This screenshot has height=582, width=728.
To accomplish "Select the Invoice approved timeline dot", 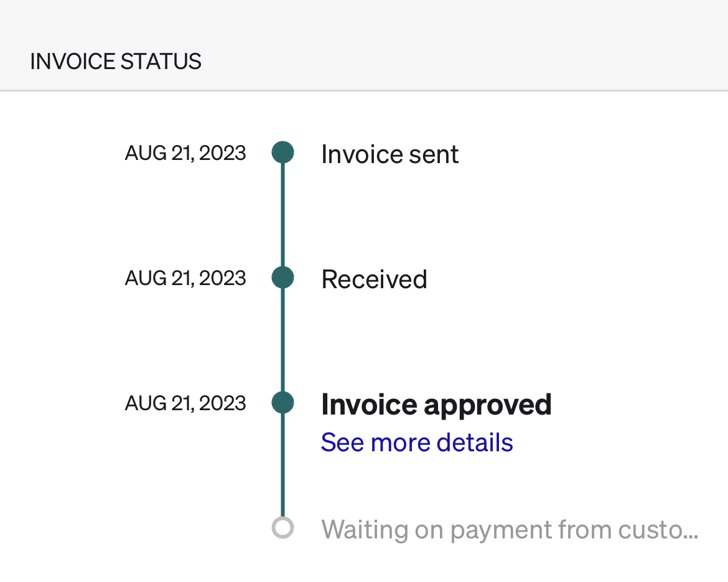I will click(283, 402).
